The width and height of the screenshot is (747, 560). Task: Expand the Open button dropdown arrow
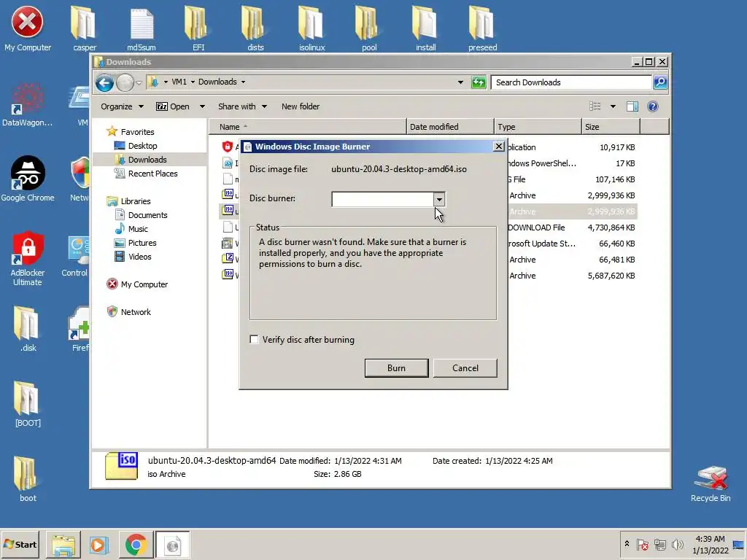202,106
